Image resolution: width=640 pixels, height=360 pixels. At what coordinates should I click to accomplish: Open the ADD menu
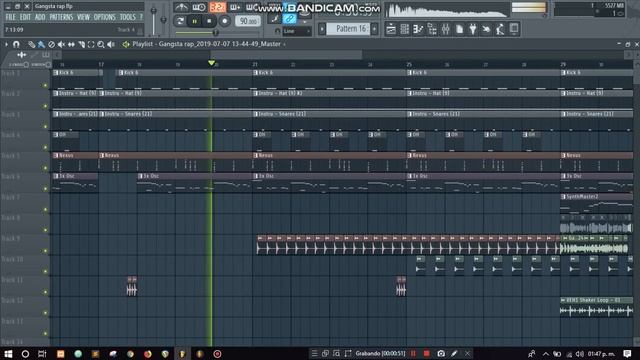[x=40, y=17]
